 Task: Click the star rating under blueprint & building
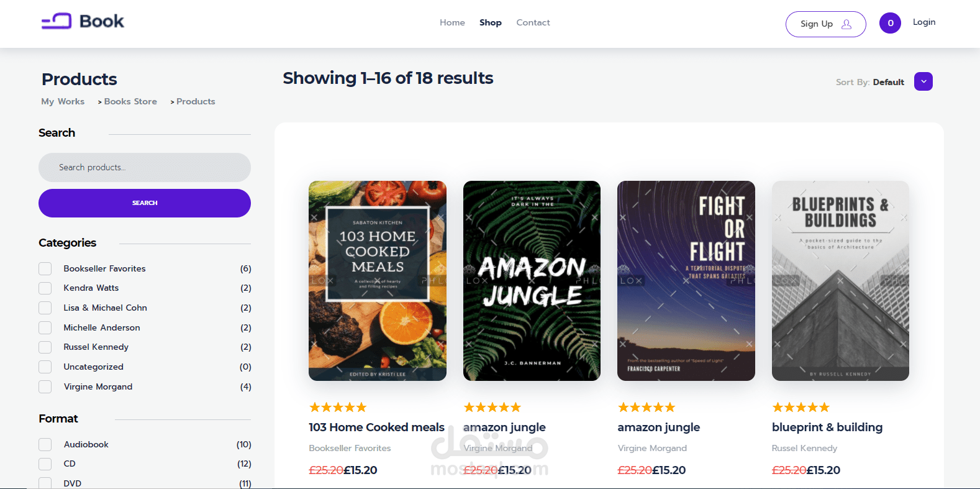click(x=801, y=408)
